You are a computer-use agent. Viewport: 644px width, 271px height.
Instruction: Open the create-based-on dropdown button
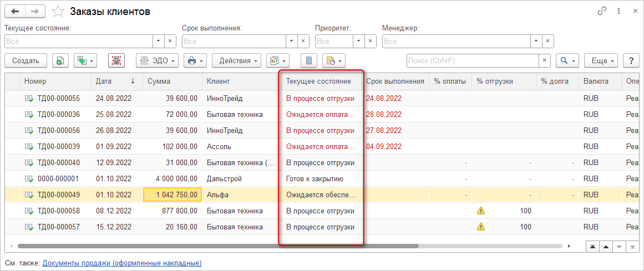pos(85,61)
